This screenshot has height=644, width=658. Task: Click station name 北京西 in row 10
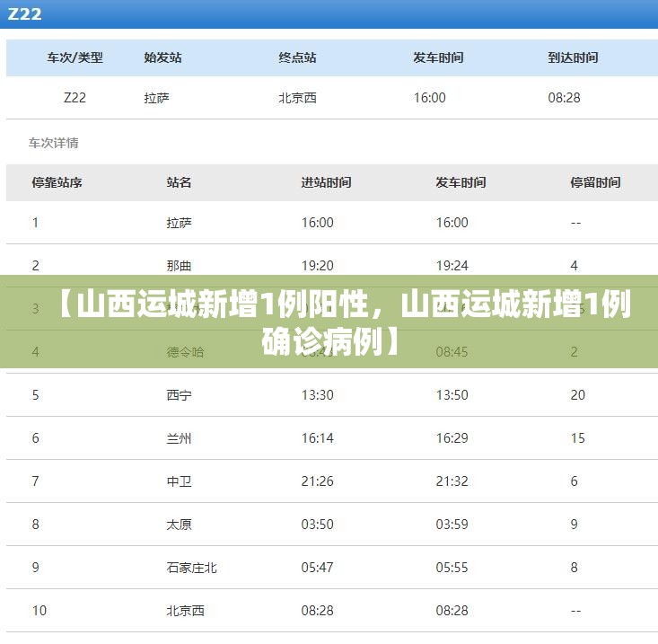(x=185, y=611)
